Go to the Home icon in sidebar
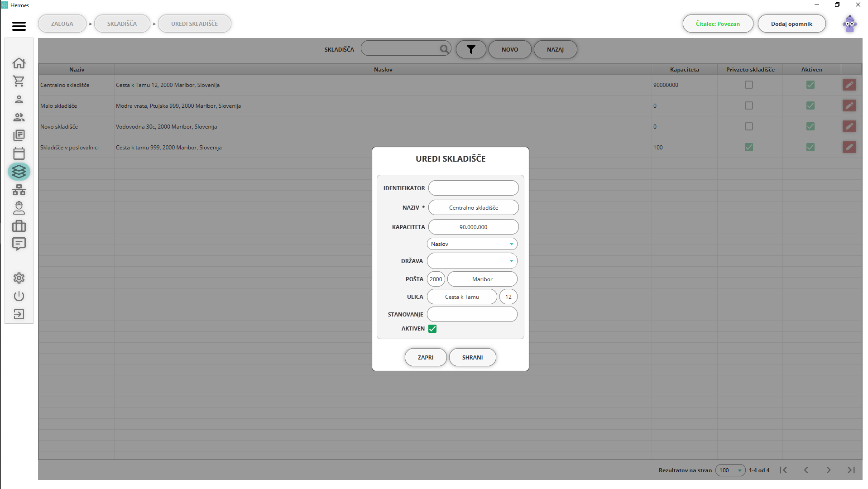The height and width of the screenshot is (489, 868). point(19,63)
